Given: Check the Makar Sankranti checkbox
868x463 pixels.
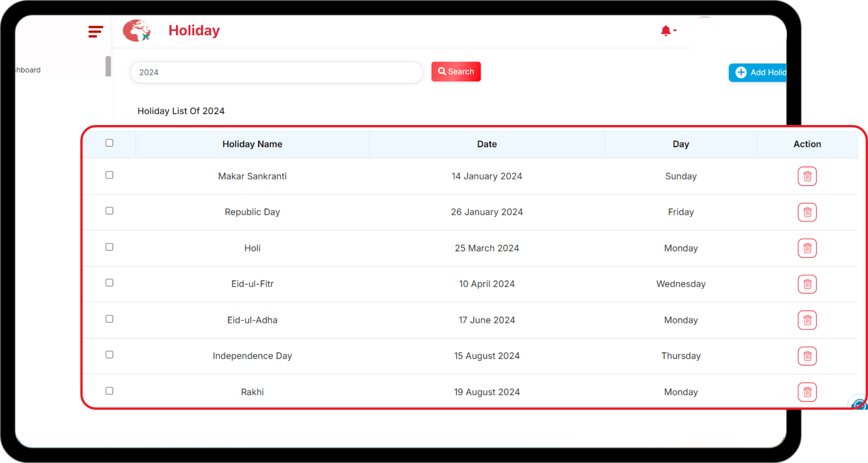Looking at the screenshot, I should [109, 175].
